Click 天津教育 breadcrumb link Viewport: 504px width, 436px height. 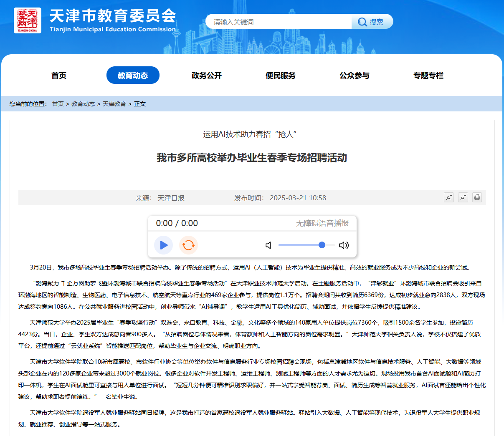[x=114, y=104]
